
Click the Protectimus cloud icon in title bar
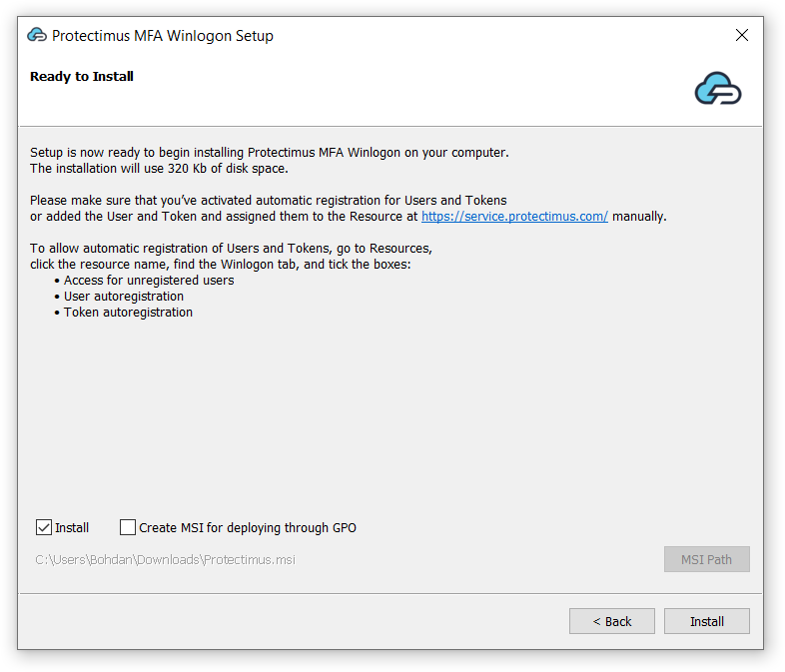click(x=37, y=36)
